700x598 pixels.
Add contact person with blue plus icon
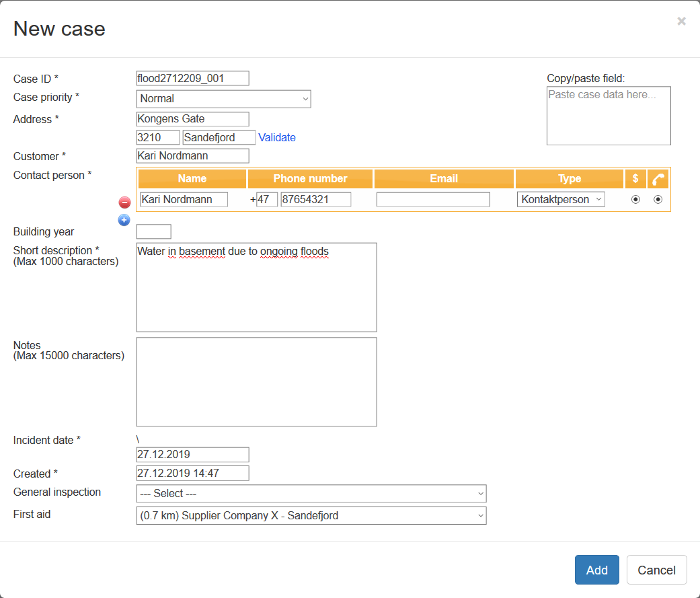click(x=124, y=220)
